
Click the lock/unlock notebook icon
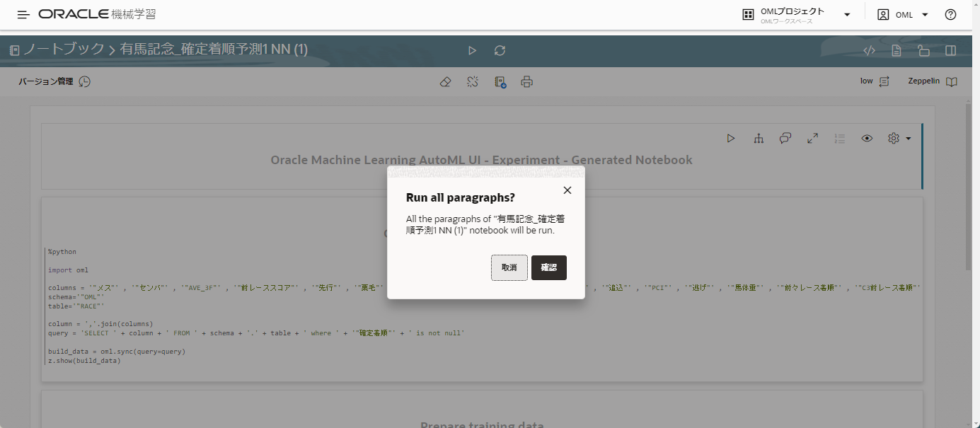(x=923, y=50)
